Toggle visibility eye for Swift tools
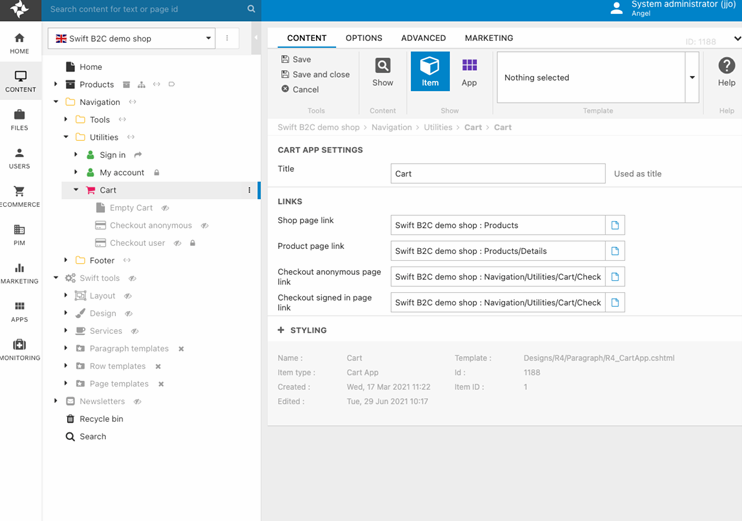This screenshot has width=742, height=521. pos(132,278)
